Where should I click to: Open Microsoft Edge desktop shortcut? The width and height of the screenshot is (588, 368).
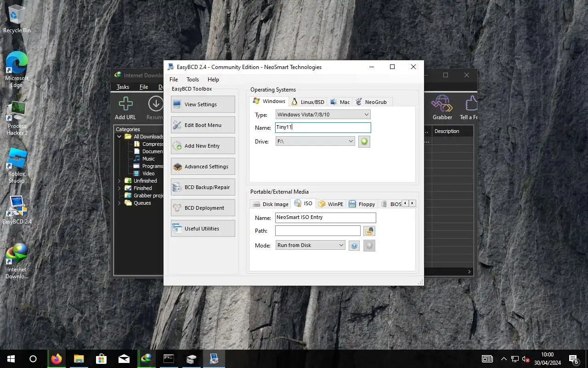[x=17, y=70]
